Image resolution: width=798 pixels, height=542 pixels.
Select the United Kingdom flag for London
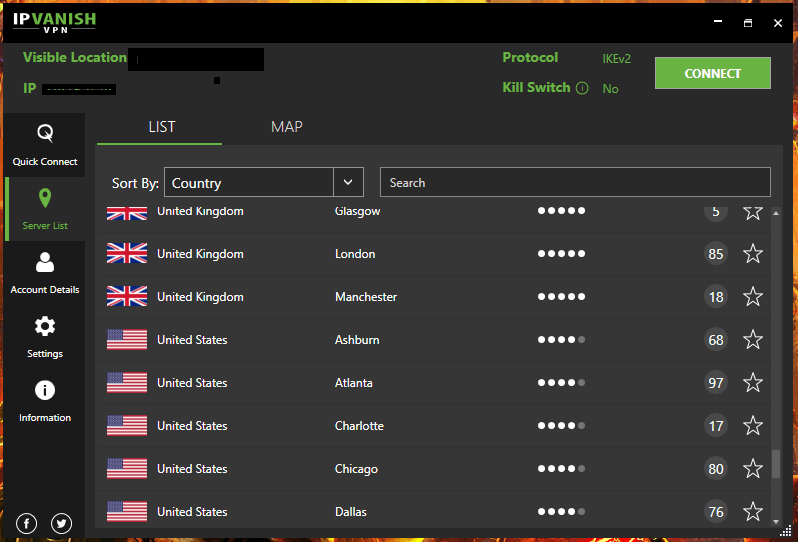point(127,253)
